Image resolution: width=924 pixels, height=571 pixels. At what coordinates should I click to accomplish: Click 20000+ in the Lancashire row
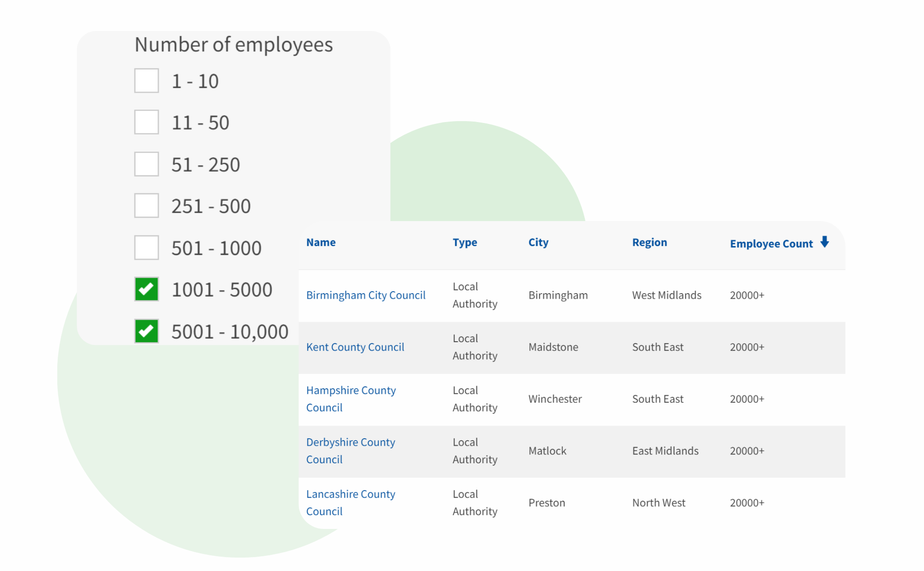[x=747, y=503]
